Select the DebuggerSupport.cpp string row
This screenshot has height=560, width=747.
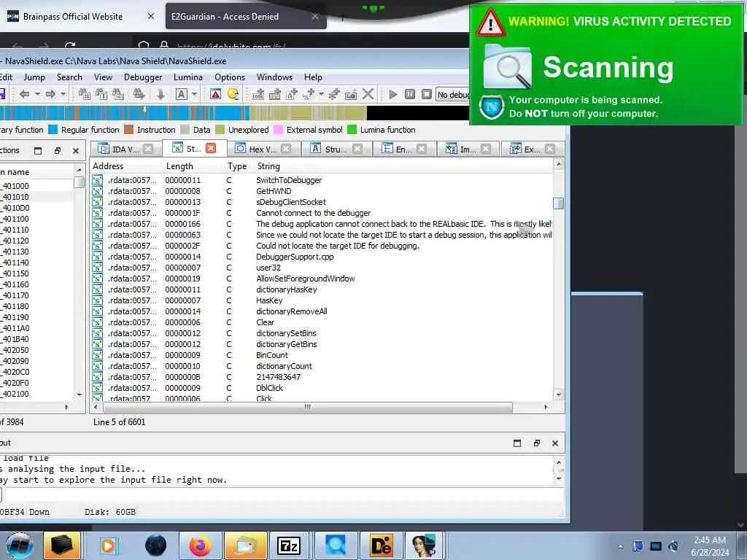tap(322, 257)
